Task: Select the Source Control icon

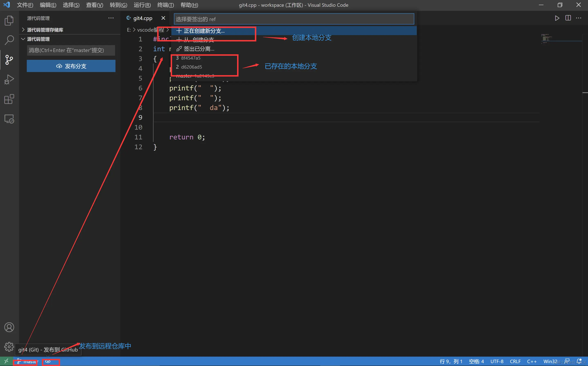Action: tap(9, 60)
